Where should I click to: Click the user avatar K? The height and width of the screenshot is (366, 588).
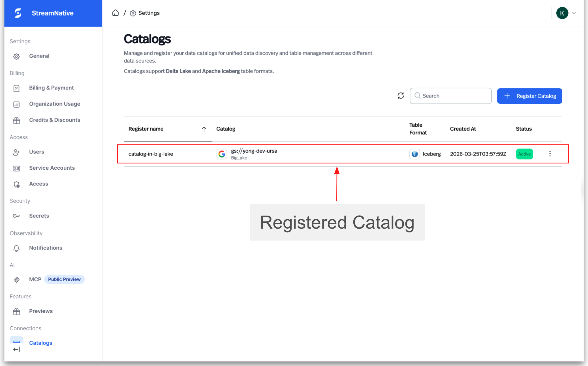tap(562, 13)
